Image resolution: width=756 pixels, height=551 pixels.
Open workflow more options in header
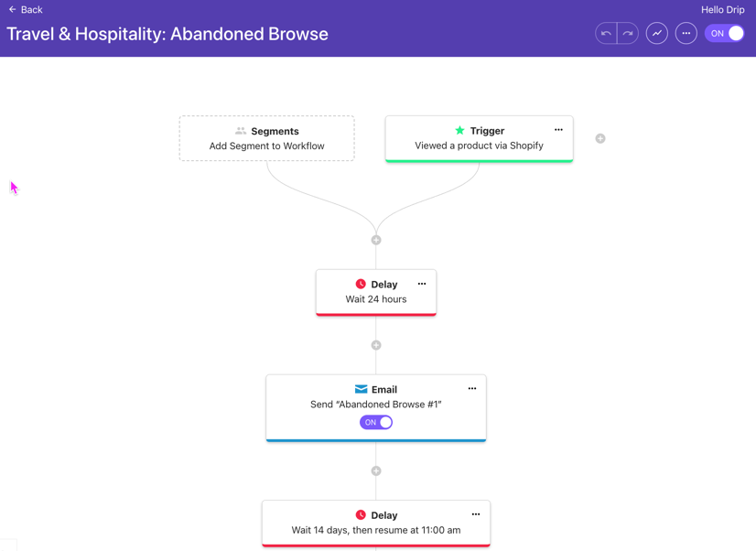coord(686,34)
